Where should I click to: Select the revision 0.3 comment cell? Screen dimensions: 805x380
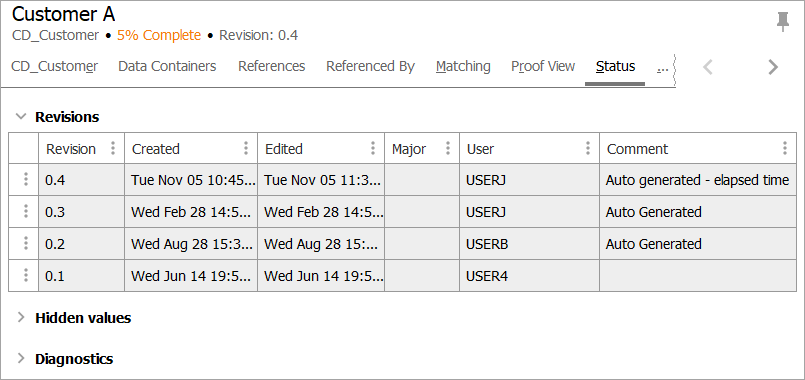click(x=698, y=212)
